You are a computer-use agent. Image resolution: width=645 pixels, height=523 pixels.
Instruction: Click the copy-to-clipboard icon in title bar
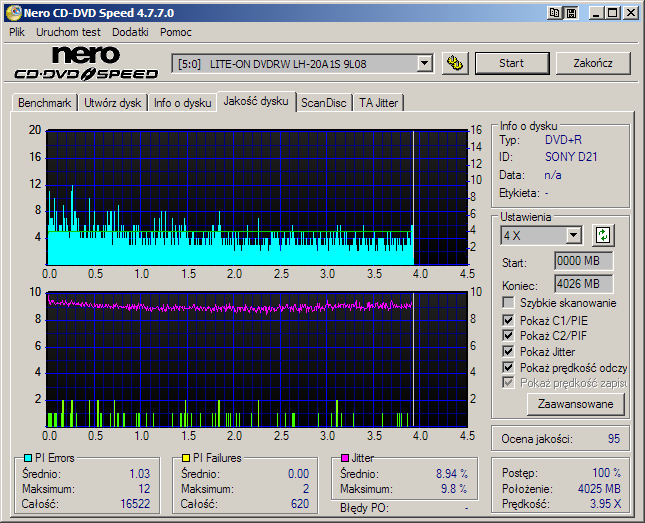555,13
